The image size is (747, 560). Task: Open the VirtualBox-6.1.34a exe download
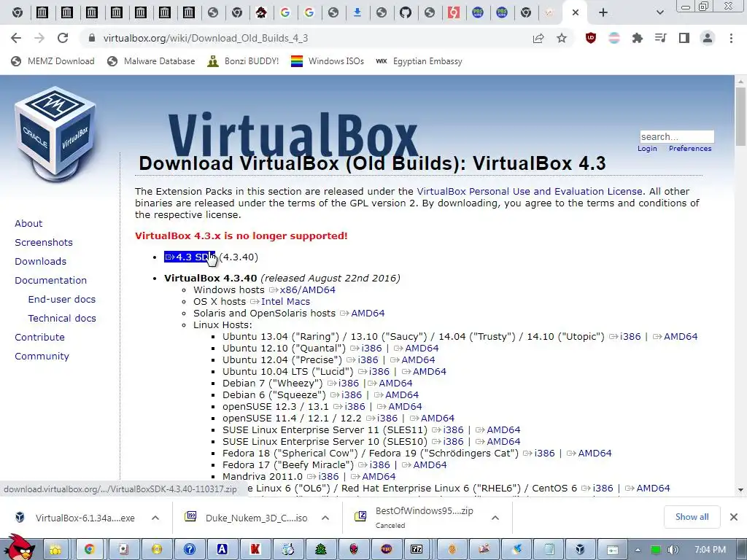76,518
